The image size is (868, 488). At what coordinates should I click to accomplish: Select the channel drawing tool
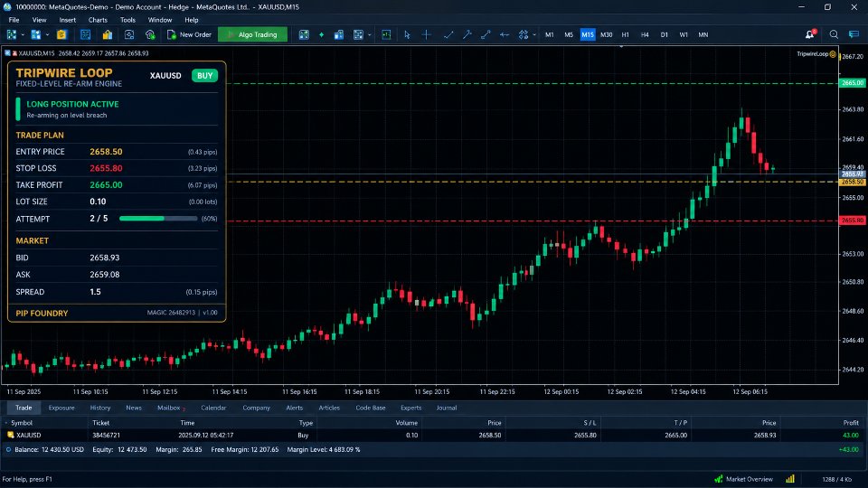[486, 34]
